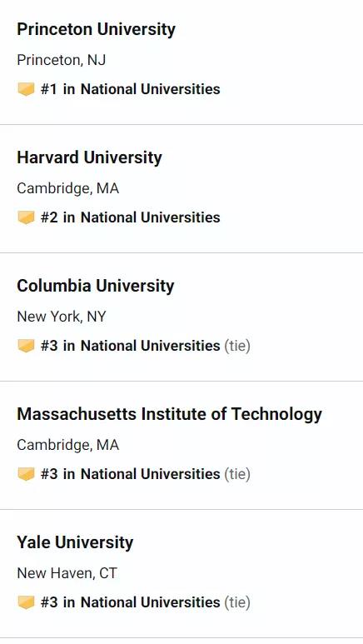Click Princeton's #1 in National Universities ranking
The image size is (363, 644).
[130, 89]
